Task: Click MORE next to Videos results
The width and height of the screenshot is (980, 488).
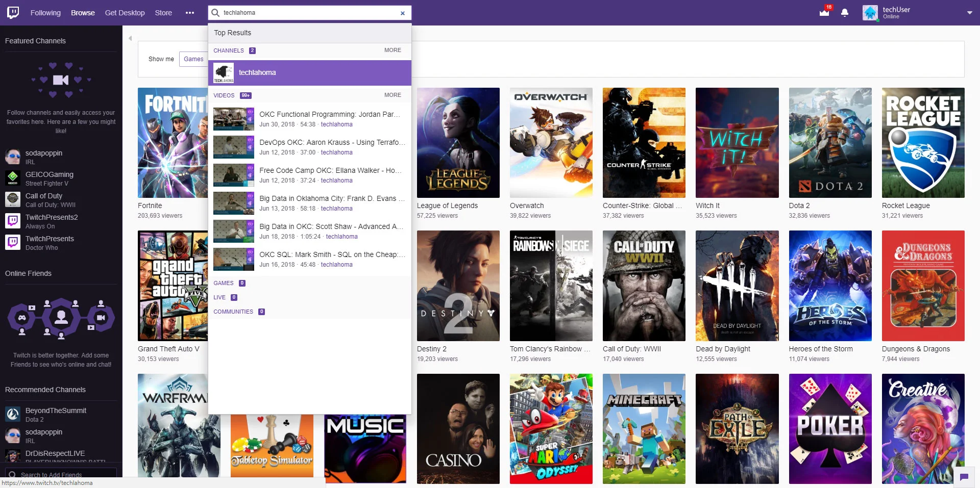Action: 393,95
